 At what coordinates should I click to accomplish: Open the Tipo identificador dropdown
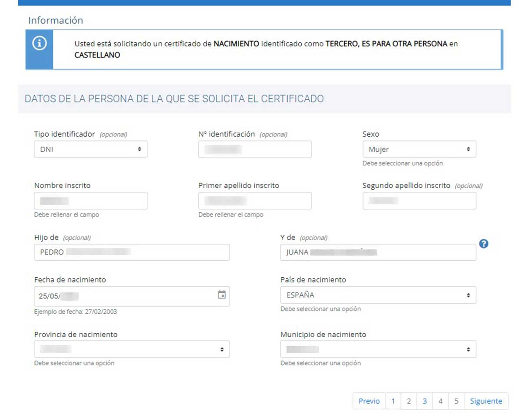pos(90,149)
